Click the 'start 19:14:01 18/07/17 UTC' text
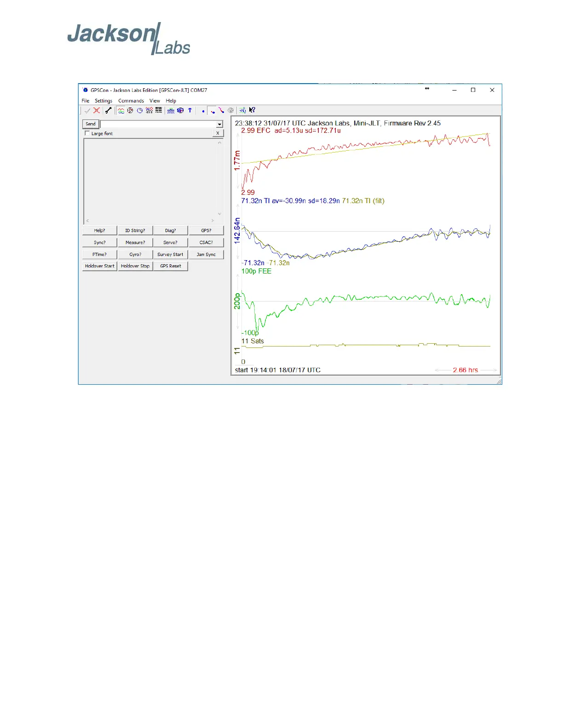 pos(278,370)
